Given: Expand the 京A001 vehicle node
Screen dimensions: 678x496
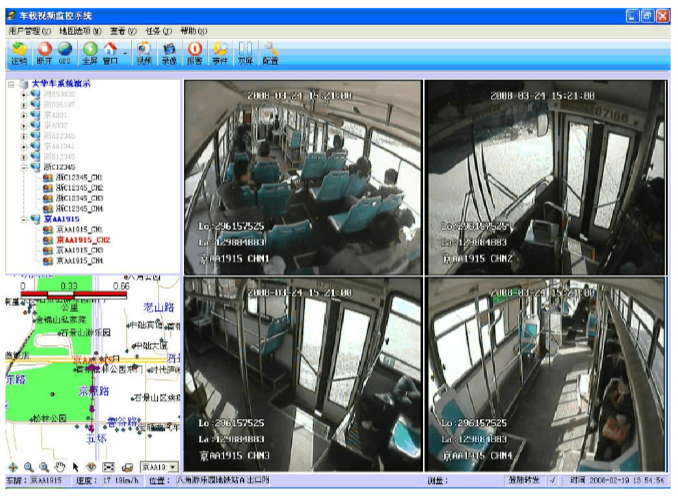Looking at the screenshot, I should (24, 115).
